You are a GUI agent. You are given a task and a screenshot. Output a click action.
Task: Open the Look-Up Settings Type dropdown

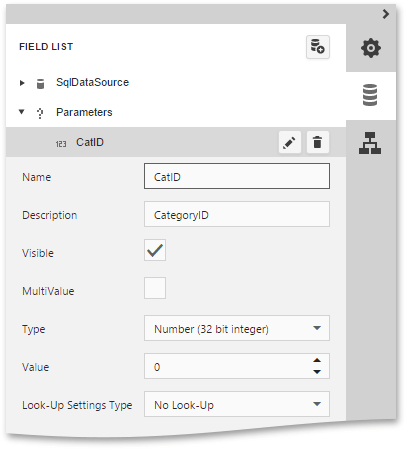coord(237,404)
